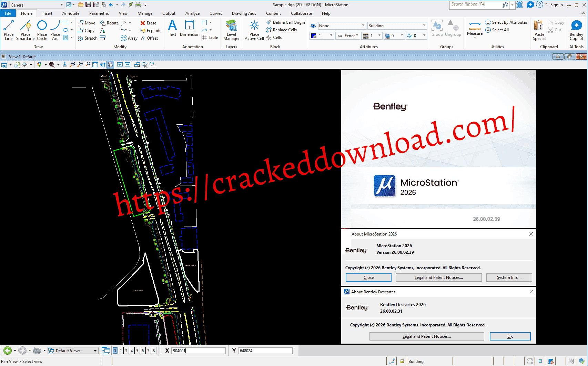Click the Erase tool
Viewport: 588px width, 366px height.
pyautogui.click(x=148, y=23)
